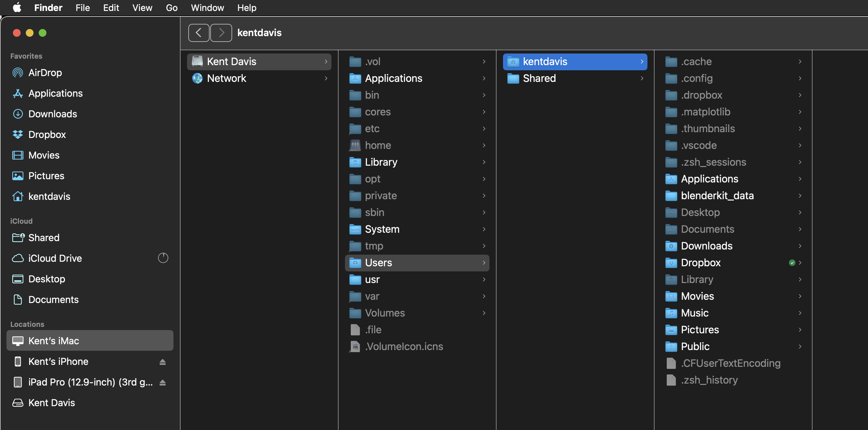Viewport: 868px width, 430px height.
Task: Click the back navigation button
Action: pyautogui.click(x=199, y=32)
